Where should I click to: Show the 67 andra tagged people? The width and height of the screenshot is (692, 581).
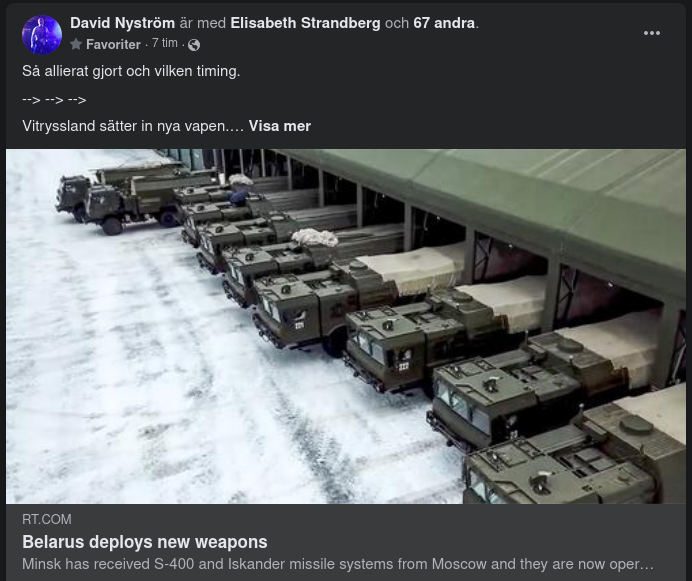coord(444,23)
